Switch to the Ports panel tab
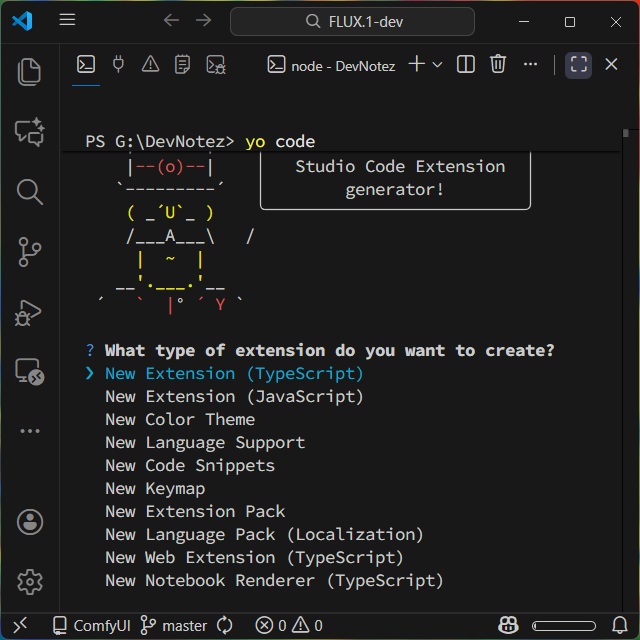The width and height of the screenshot is (640, 640). (118, 65)
